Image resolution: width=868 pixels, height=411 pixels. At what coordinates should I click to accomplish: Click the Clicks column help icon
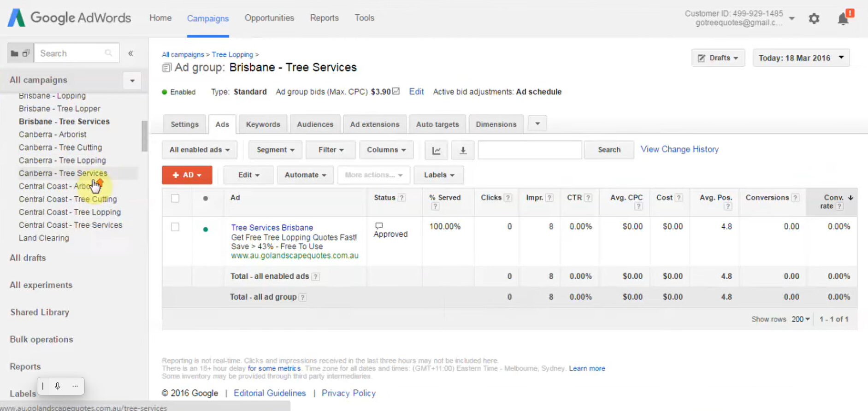tap(508, 198)
